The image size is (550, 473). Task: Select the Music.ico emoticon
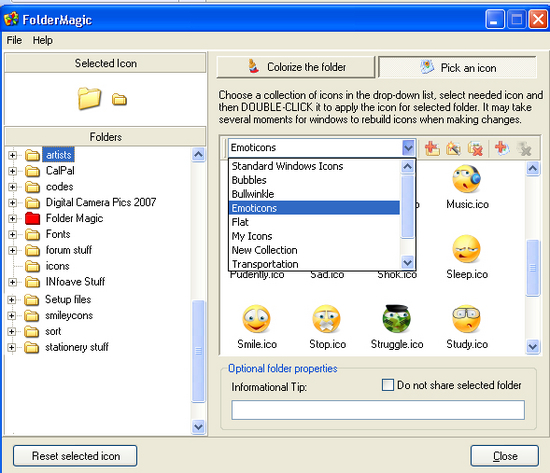467,188
